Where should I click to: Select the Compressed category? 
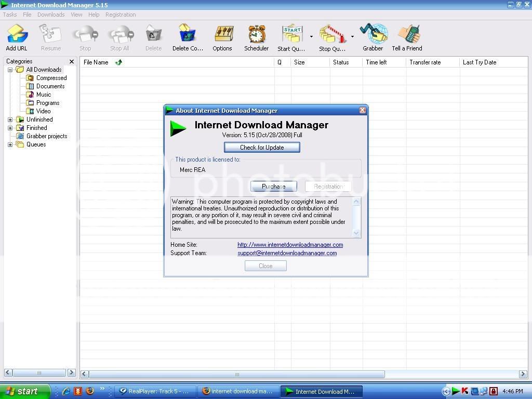(51, 78)
